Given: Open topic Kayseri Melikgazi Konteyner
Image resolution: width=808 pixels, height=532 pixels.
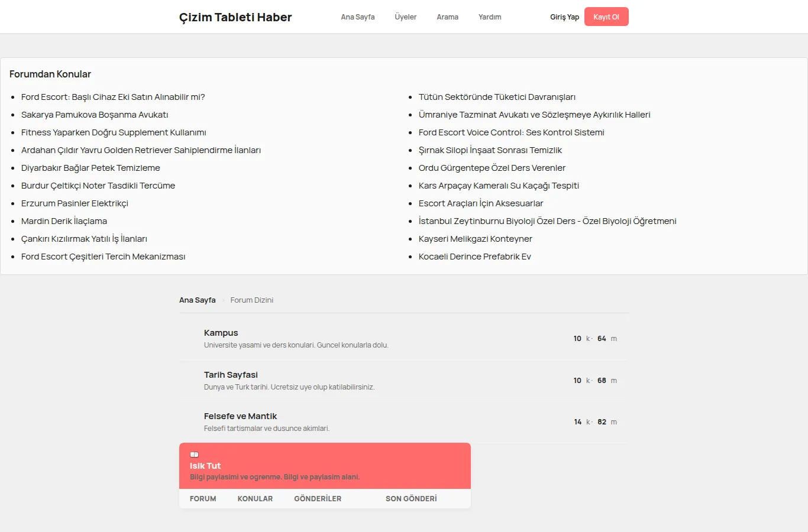Looking at the screenshot, I should click(x=476, y=239).
